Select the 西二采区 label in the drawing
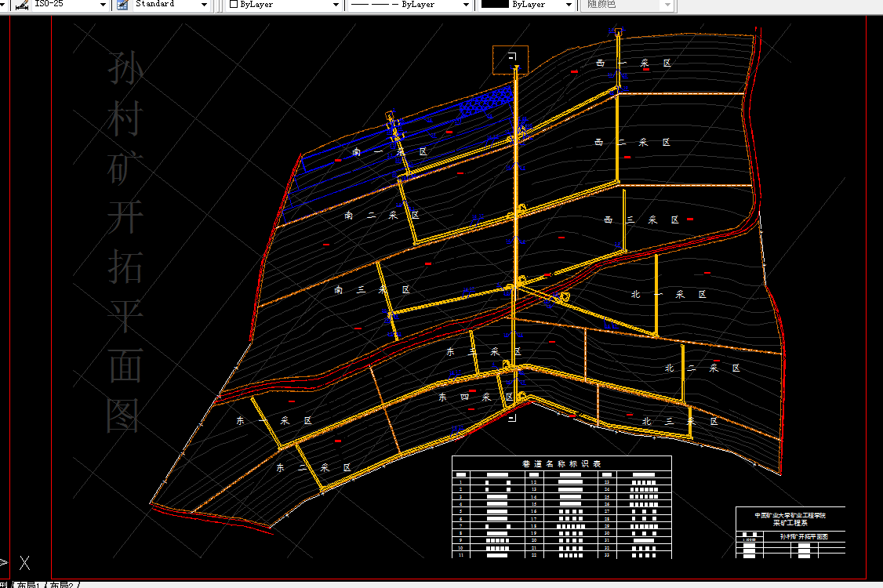The image size is (883, 588). tap(632, 143)
